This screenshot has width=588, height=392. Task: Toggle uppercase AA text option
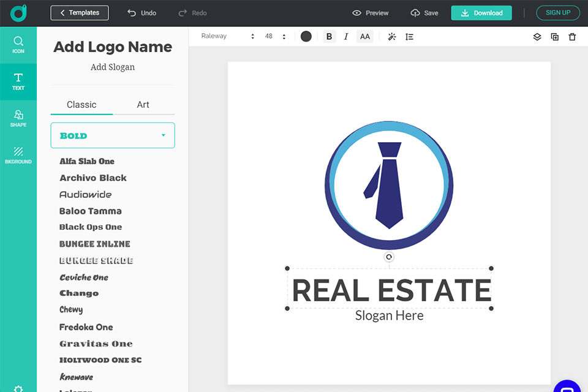coord(364,36)
